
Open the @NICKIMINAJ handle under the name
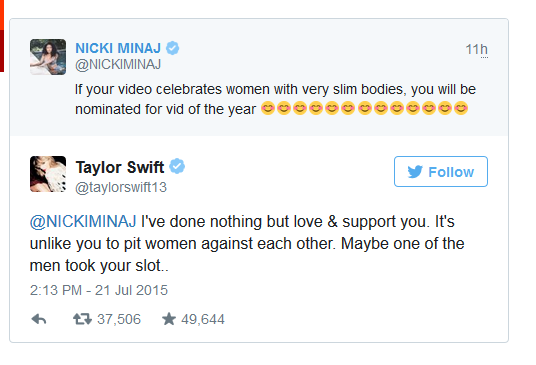click(x=118, y=65)
